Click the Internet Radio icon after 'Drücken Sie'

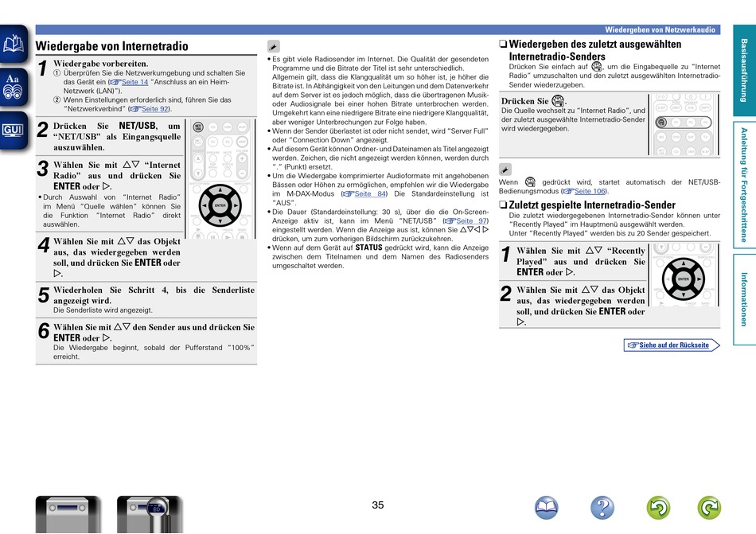[x=557, y=101]
